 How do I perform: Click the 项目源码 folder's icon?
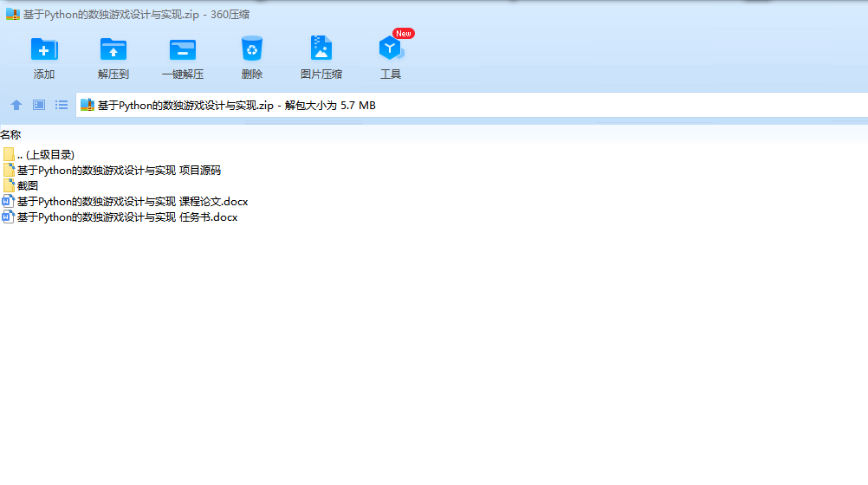(x=9, y=170)
